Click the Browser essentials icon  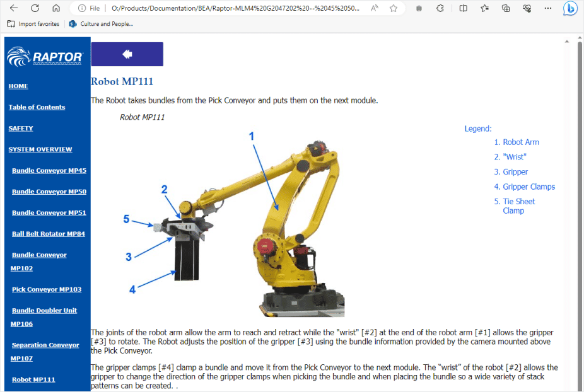pyautogui.click(x=526, y=8)
